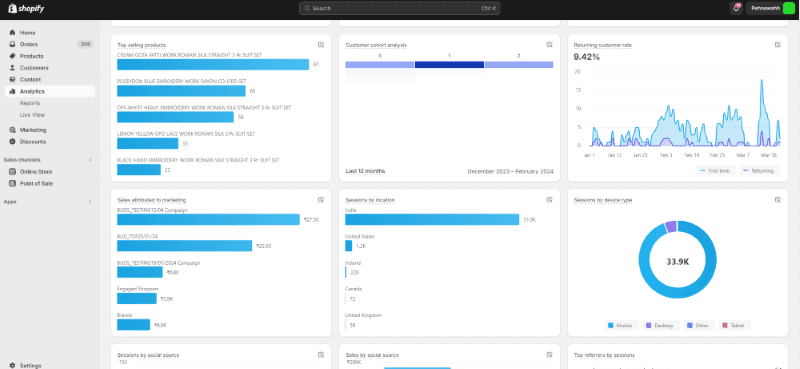
Task: Click the Settings gear icon
Action: [x=12, y=365]
